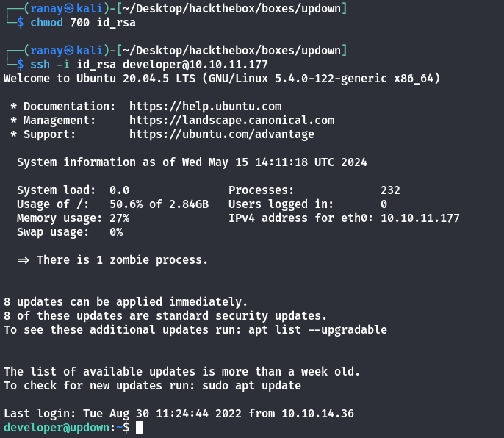
Task: Open the help.ubuntu.com documentation link
Action: point(205,107)
